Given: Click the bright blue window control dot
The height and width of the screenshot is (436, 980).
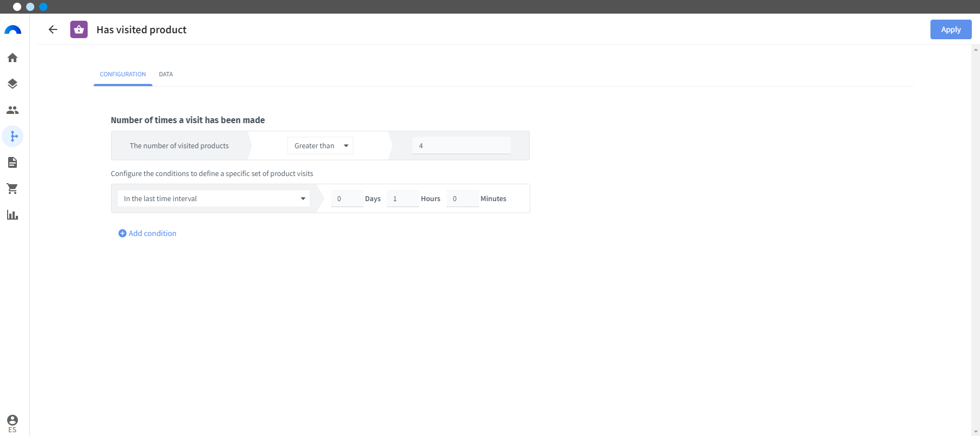Looking at the screenshot, I should point(44,7).
